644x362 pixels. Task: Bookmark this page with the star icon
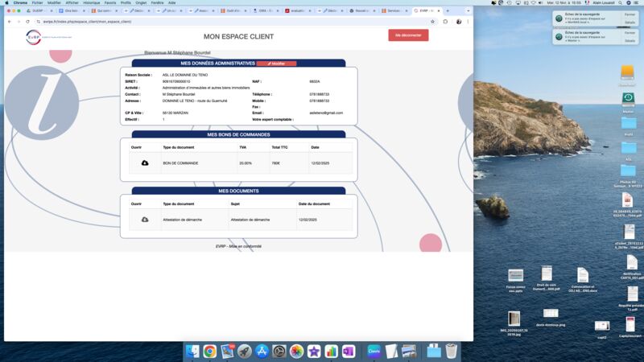[433, 22]
